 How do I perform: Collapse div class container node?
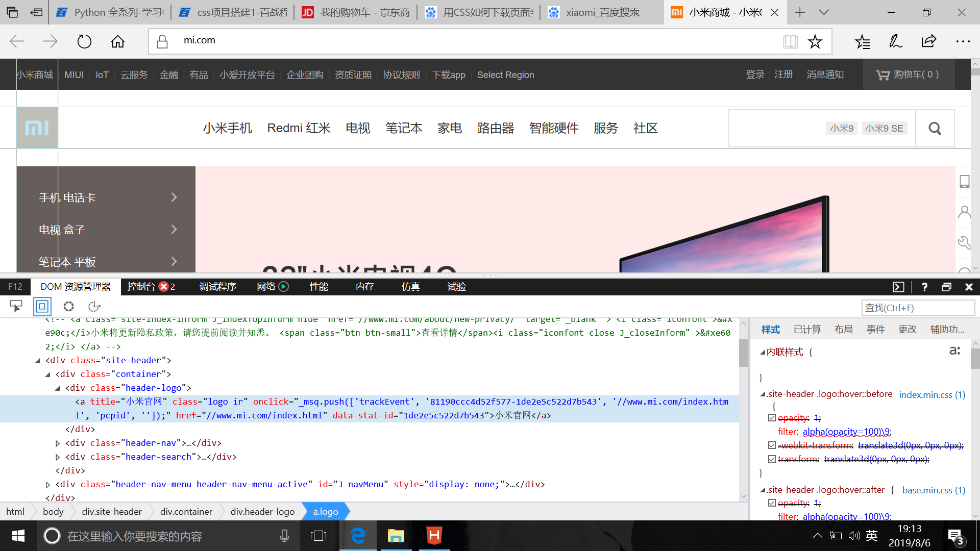(47, 374)
